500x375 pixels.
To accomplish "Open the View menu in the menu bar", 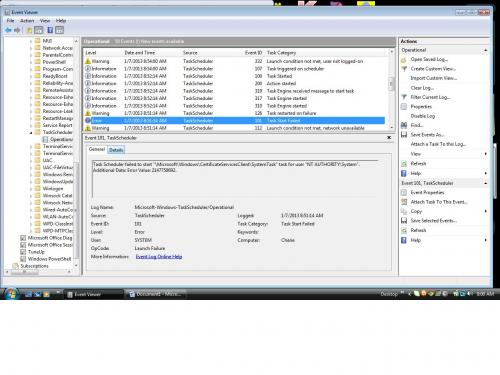I will pyautogui.click(x=45, y=21).
